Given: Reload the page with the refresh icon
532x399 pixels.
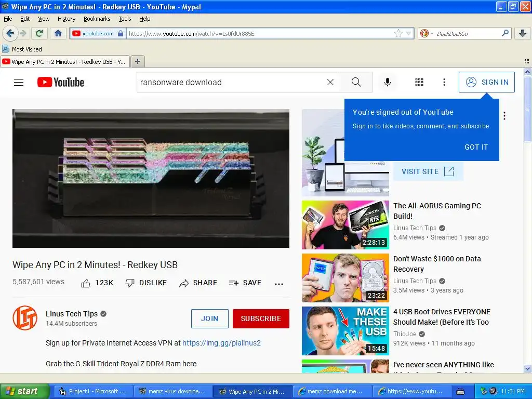Looking at the screenshot, I should tap(39, 33).
